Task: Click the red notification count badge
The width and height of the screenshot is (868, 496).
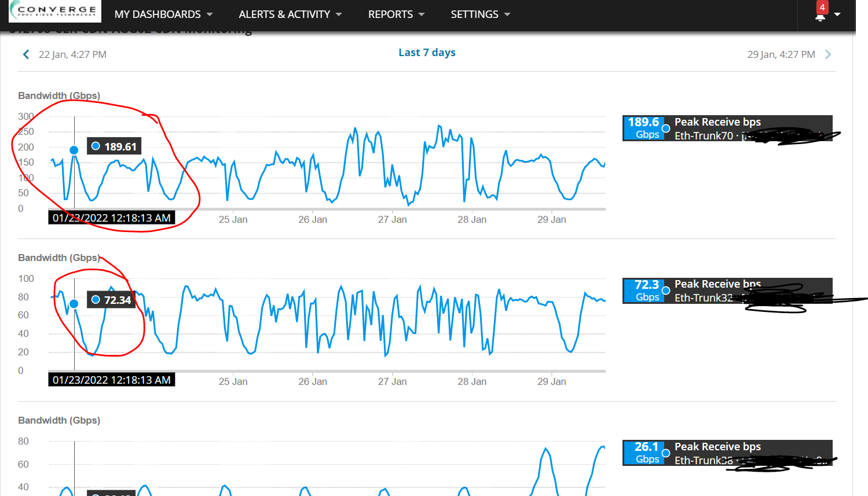Action: click(822, 8)
